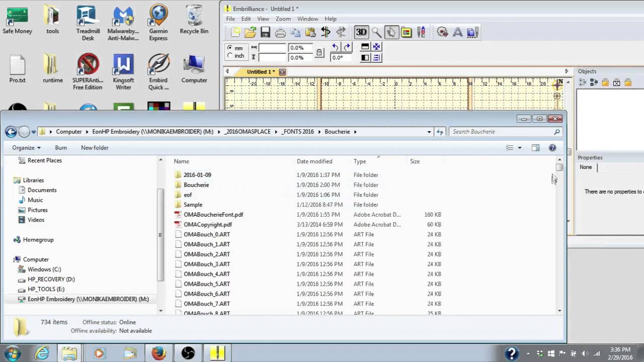Select the 2016-01-09 folder

coord(197,175)
